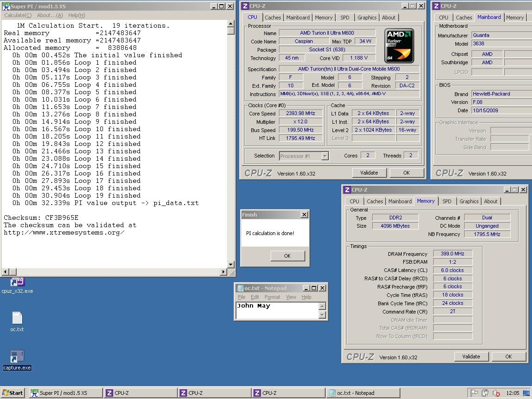Switch to the first CPU-Z taskbar button
This screenshot has height=399, width=532.
[x=140, y=393]
